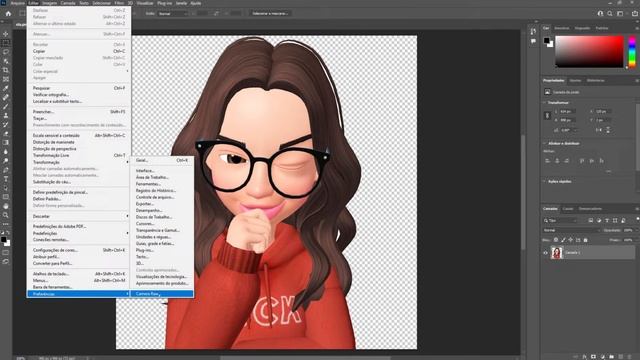
Task: Collapse the Transformar section
Action: click(x=545, y=103)
